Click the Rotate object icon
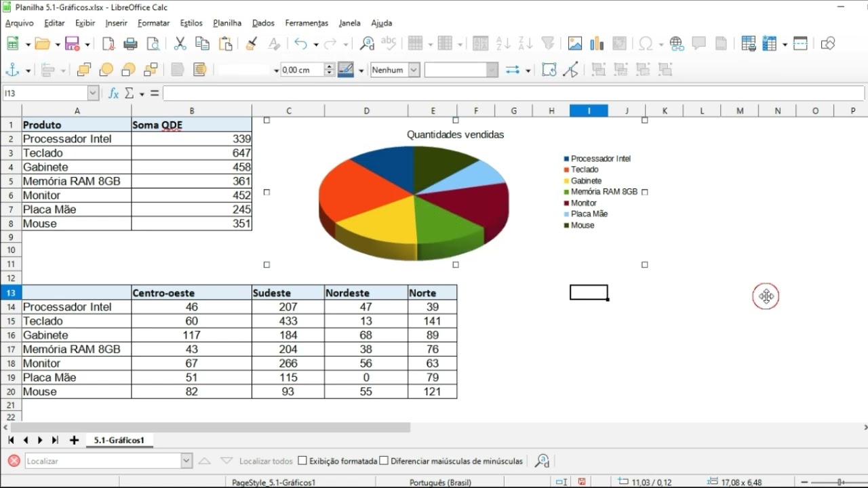868x488 pixels. point(549,70)
